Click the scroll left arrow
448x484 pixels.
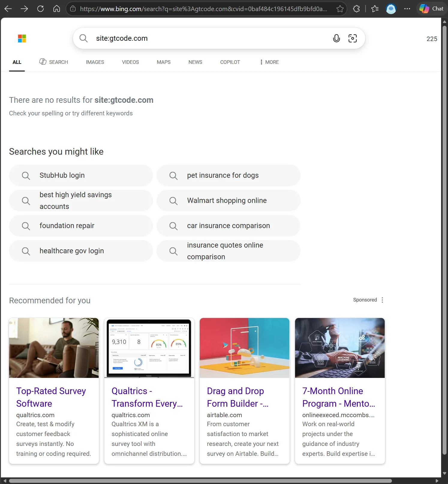point(5,481)
